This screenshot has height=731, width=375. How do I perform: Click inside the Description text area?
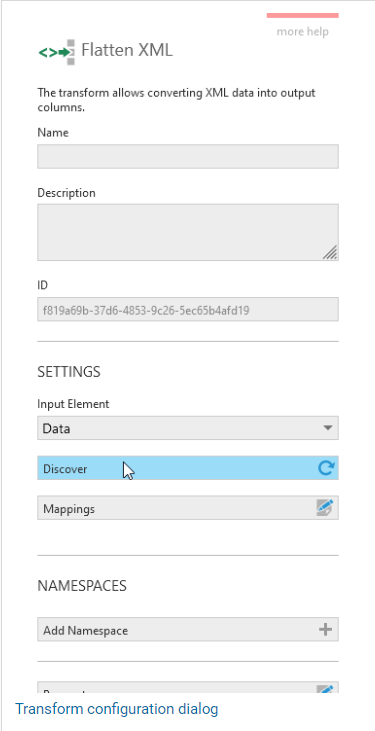188,232
